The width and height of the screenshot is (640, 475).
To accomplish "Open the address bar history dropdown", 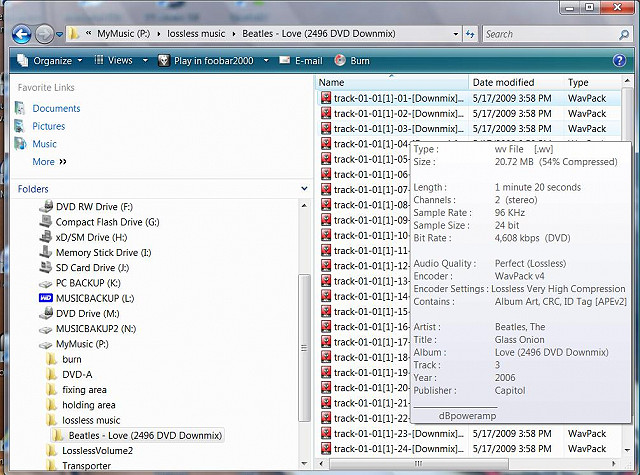I will pos(456,34).
